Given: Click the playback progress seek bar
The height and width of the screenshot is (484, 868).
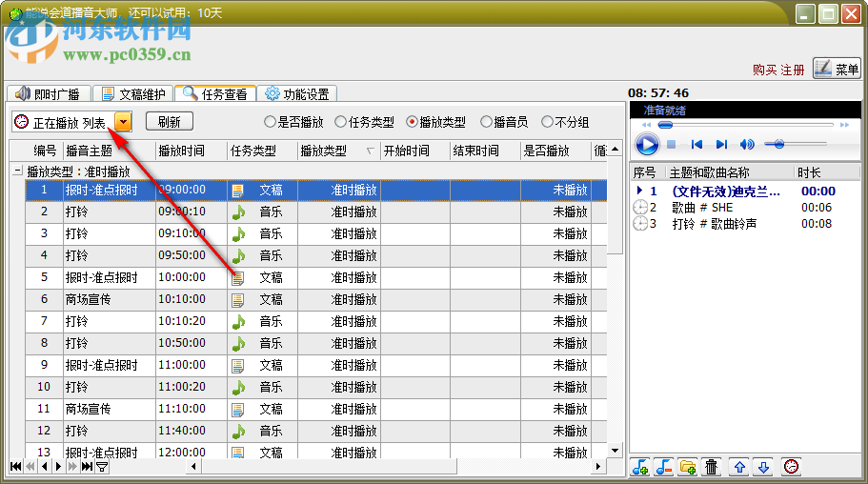Looking at the screenshot, I should click(745, 125).
